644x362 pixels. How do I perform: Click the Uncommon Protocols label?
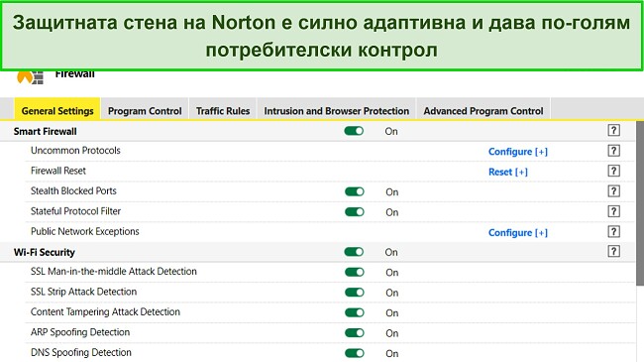[x=75, y=150]
